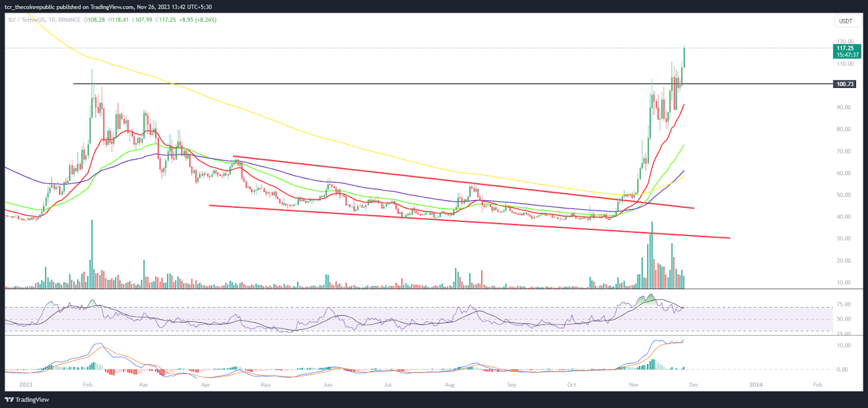This screenshot has width=868, height=408.
Task: Click the 100.73 horizontal line price tag
Action: pos(845,84)
